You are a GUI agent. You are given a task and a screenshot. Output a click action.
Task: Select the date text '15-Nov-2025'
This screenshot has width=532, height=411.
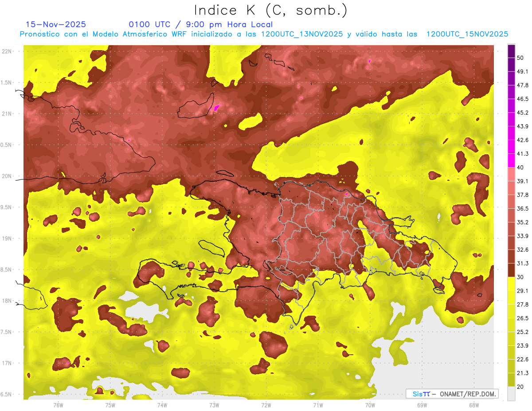[x=56, y=24]
